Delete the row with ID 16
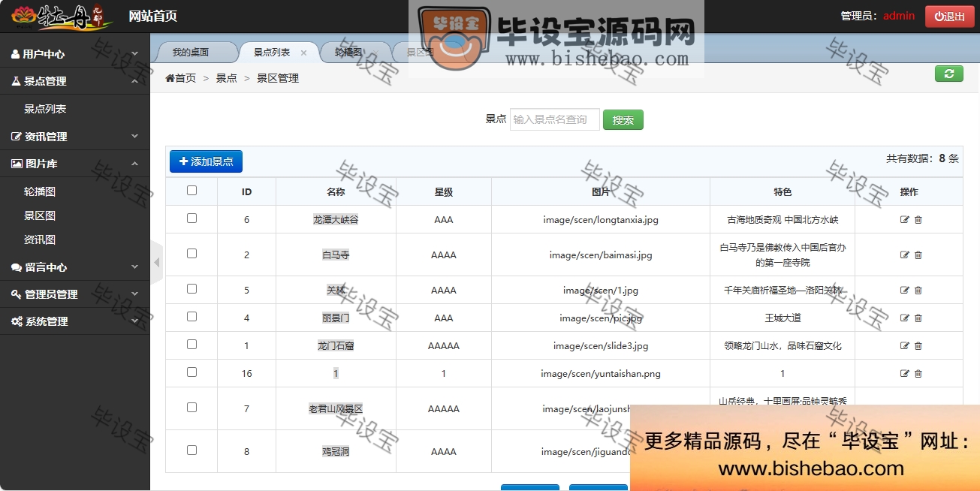This screenshot has height=491, width=980. tap(918, 374)
